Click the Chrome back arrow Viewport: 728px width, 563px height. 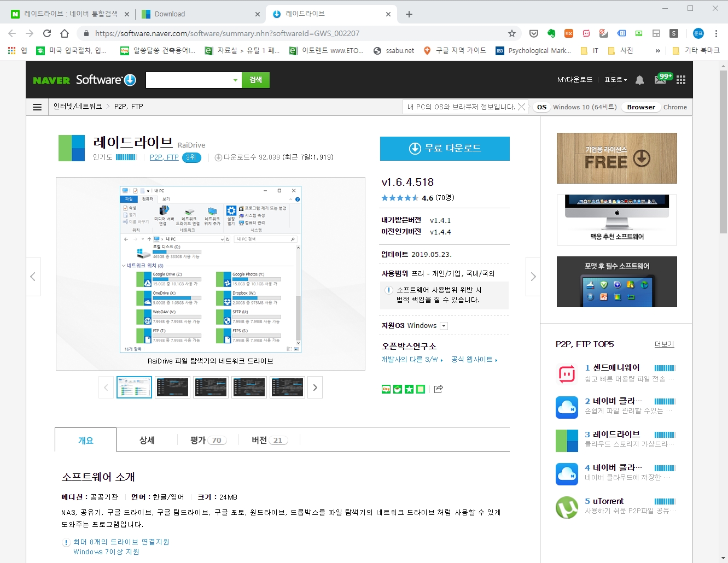point(12,33)
